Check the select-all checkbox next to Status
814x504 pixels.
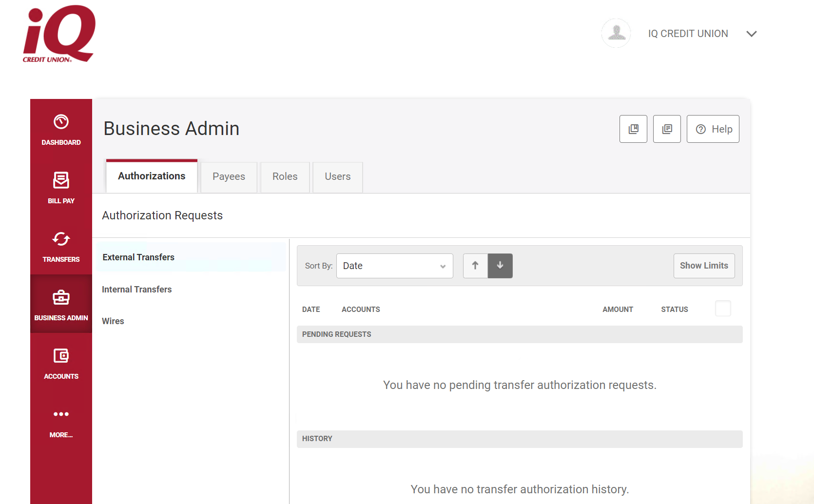pos(723,309)
